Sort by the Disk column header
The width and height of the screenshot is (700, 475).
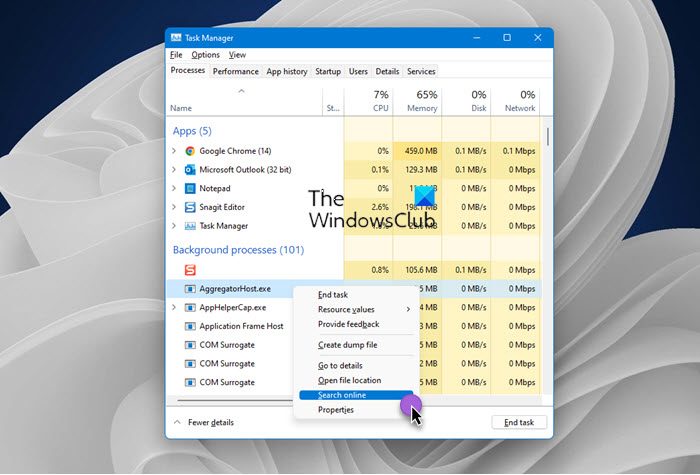(479, 108)
